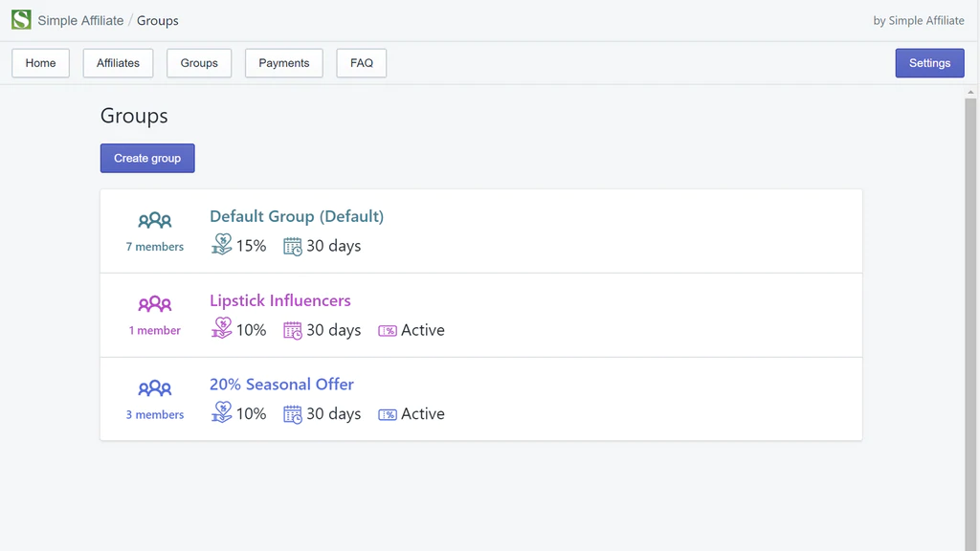Click the Default Group calendar days icon
The width and height of the screenshot is (980, 551).
click(293, 247)
